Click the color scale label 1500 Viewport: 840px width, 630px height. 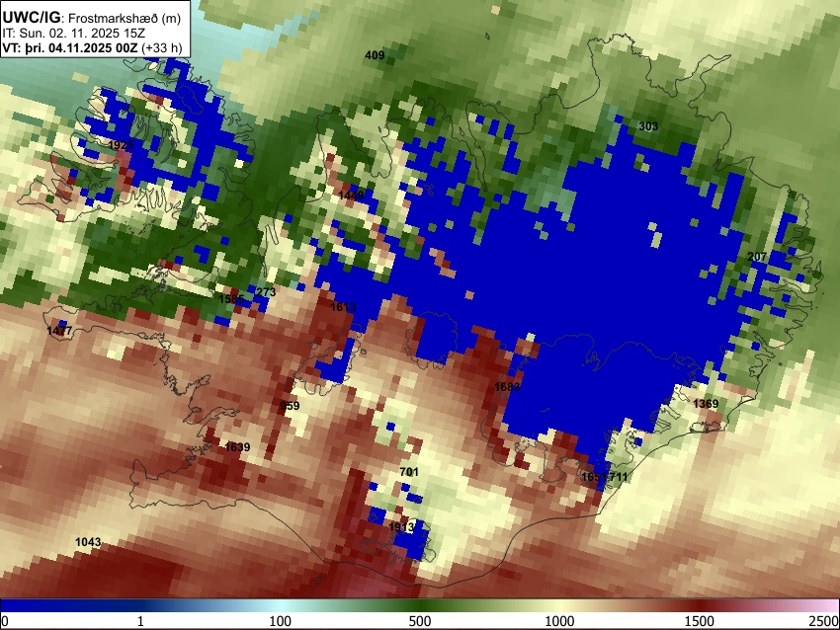700,621
